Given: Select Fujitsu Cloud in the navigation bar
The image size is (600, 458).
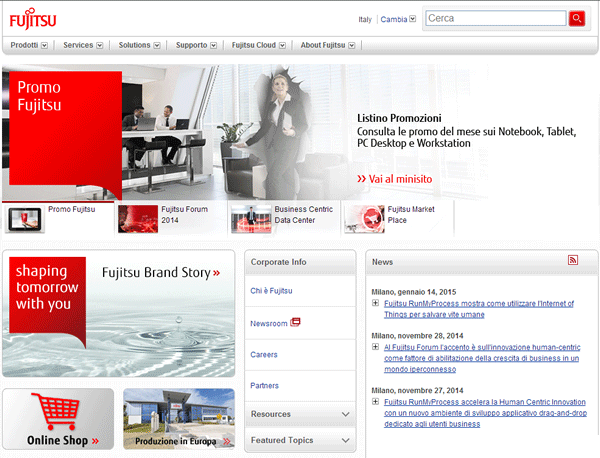Looking at the screenshot, I should tap(254, 45).
